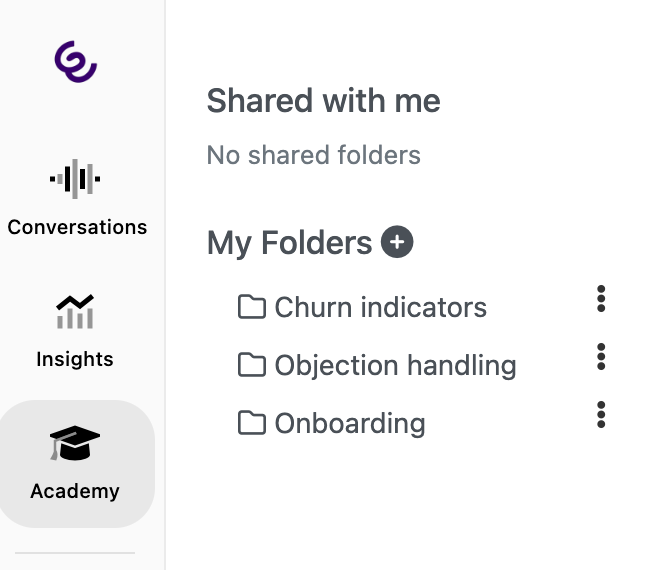Screen dimensions: 660x570
Task: Click the My Folders heading
Action: click(x=289, y=243)
